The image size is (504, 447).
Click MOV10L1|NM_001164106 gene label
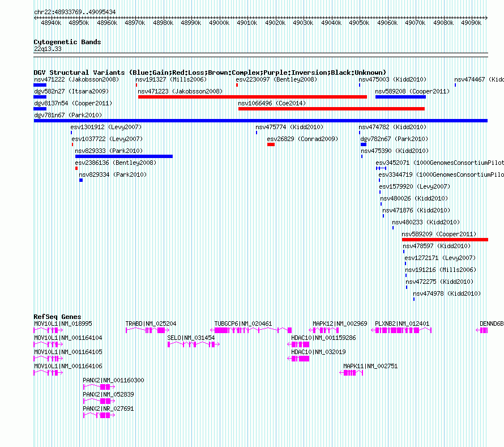pyautogui.click(x=68, y=366)
